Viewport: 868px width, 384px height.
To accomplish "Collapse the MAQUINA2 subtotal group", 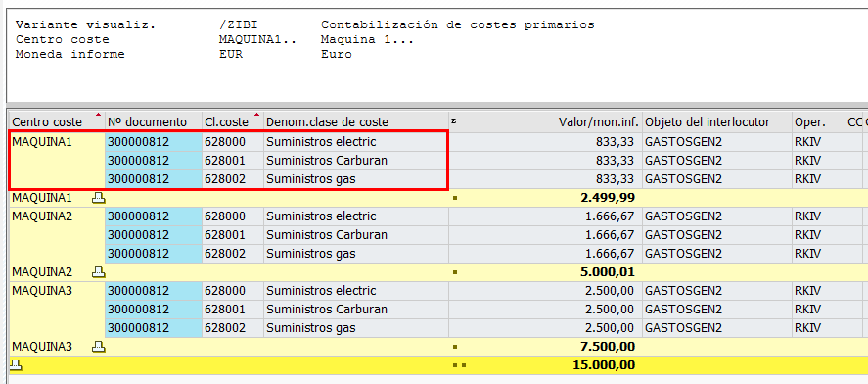I will (99, 272).
